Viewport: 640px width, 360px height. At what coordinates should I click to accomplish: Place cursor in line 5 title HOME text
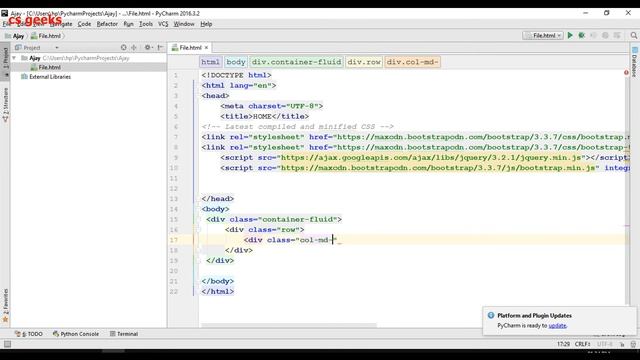(x=262, y=116)
